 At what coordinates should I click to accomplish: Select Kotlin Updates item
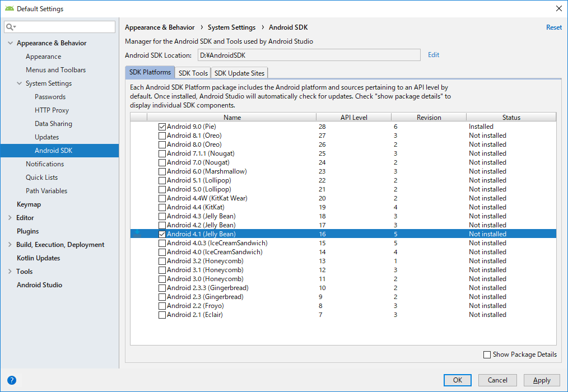coord(39,258)
